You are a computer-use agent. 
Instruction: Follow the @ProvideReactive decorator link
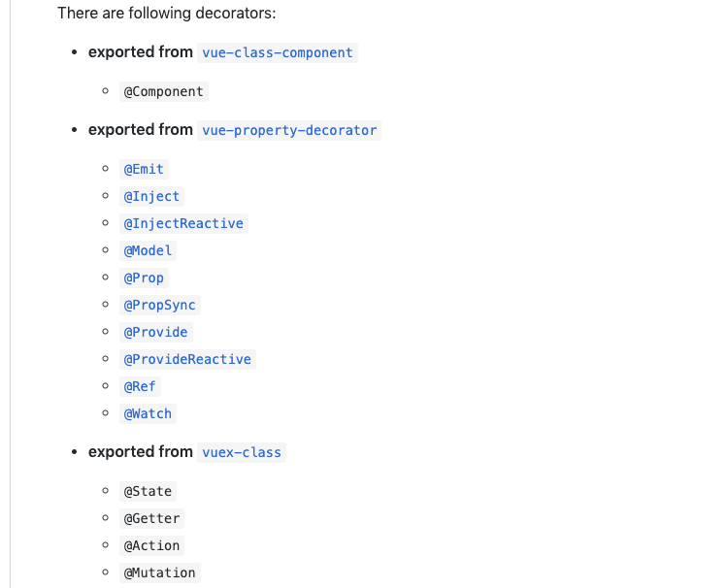coord(187,359)
